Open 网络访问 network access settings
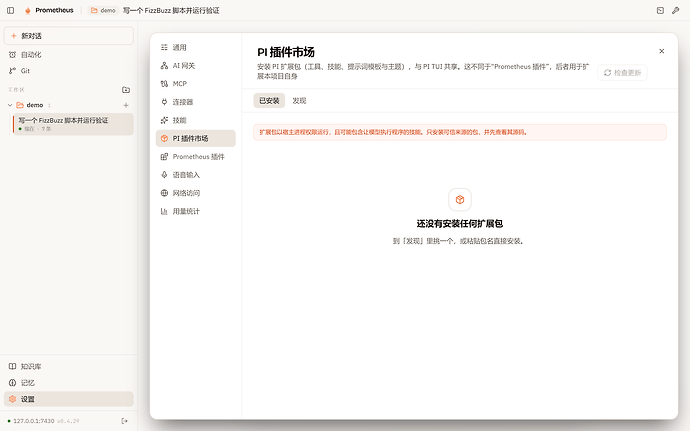Viewport: 690px width, 431px height. coord(196,193)
